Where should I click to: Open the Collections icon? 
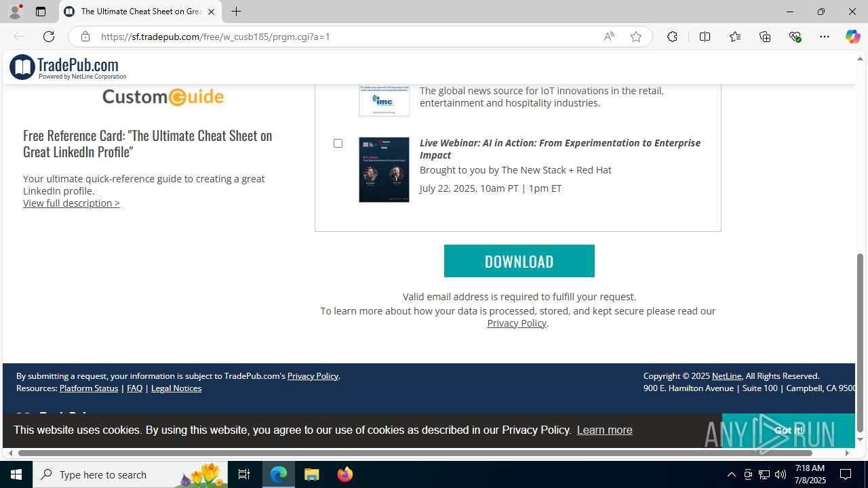765,37
